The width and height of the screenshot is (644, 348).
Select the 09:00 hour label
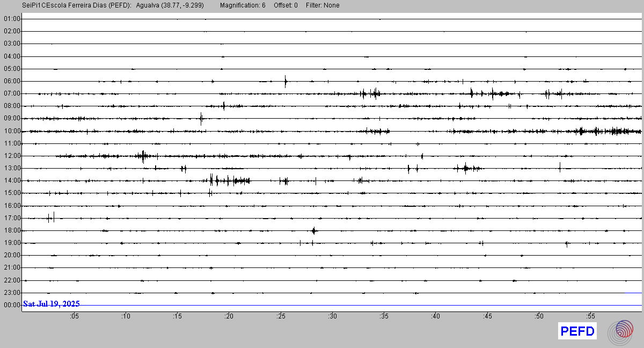click(x=12, y=118)
